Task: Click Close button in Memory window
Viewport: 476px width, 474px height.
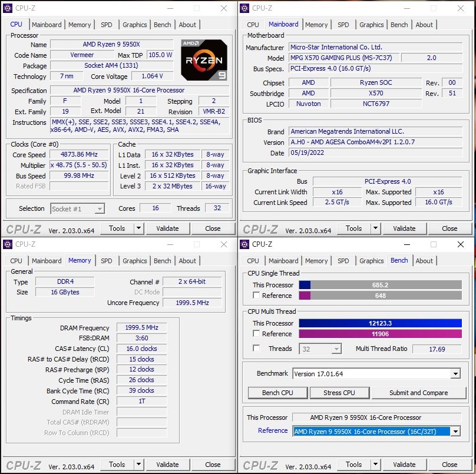Action: point(213,465)
